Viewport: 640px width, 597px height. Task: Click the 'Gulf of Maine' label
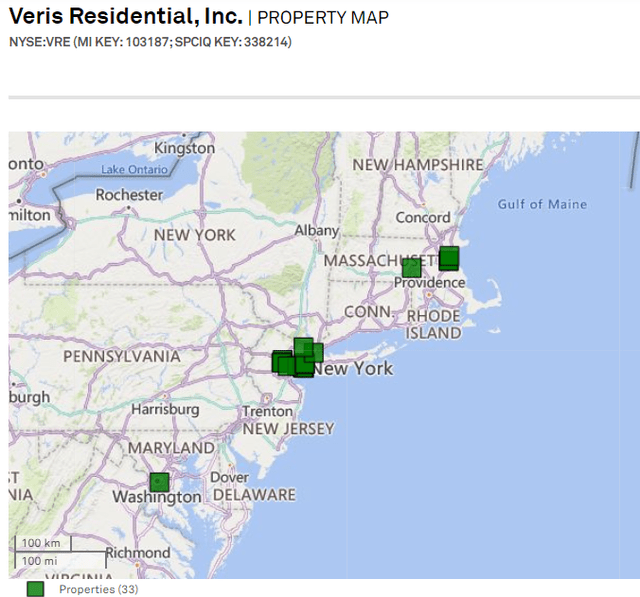coord(542,204)
